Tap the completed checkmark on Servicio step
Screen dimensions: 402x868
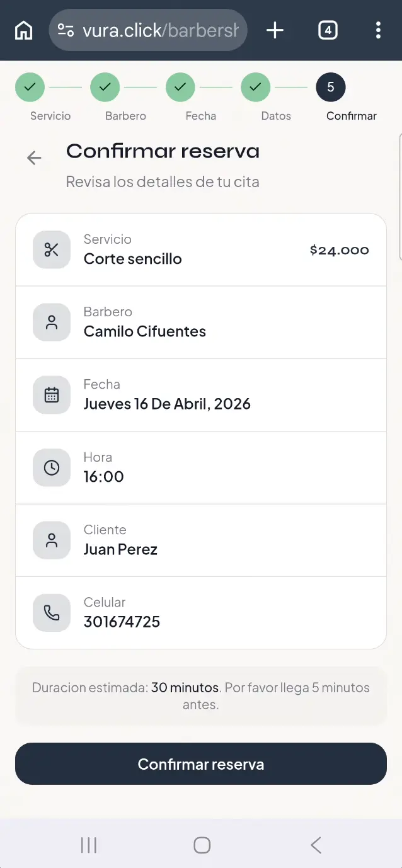[30, 87]
